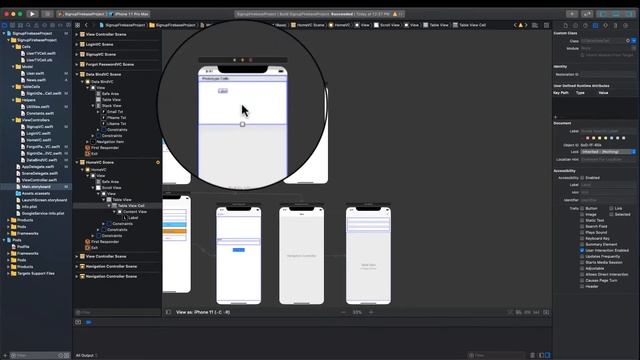Image resolution: width=640 pixels, height=360 pixels.
Task: Toggle the document outline button in canvas bar
Action: point(168,312)
